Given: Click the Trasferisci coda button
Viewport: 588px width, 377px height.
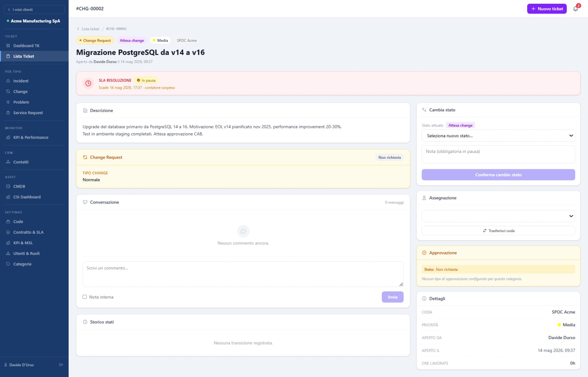Looking at the screenshot, I should click(498, 231).
